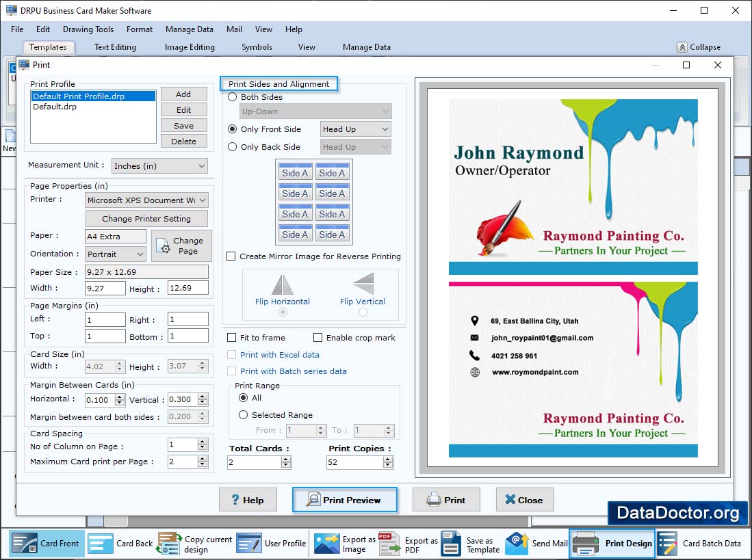Close the Print dialog with Close button
This screenshot has height=560, width=752.
[x=525, y=500]
